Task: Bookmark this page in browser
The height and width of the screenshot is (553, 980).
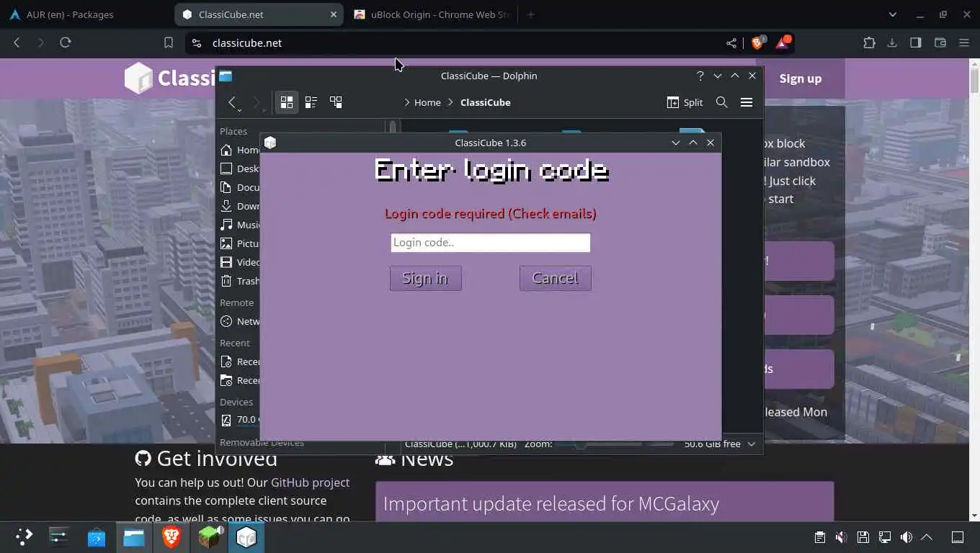Action: coord(169,43)
